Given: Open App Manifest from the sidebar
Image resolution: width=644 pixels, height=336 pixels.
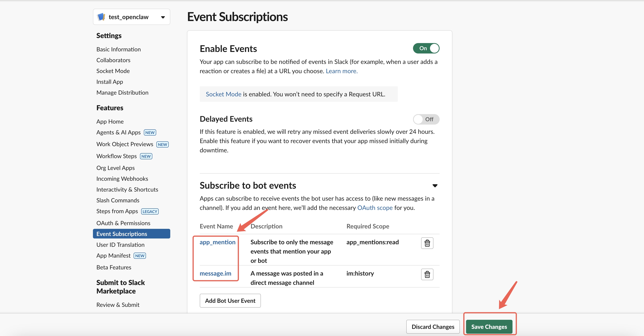Looking at the screenshot, I should (x=113, y=255).
